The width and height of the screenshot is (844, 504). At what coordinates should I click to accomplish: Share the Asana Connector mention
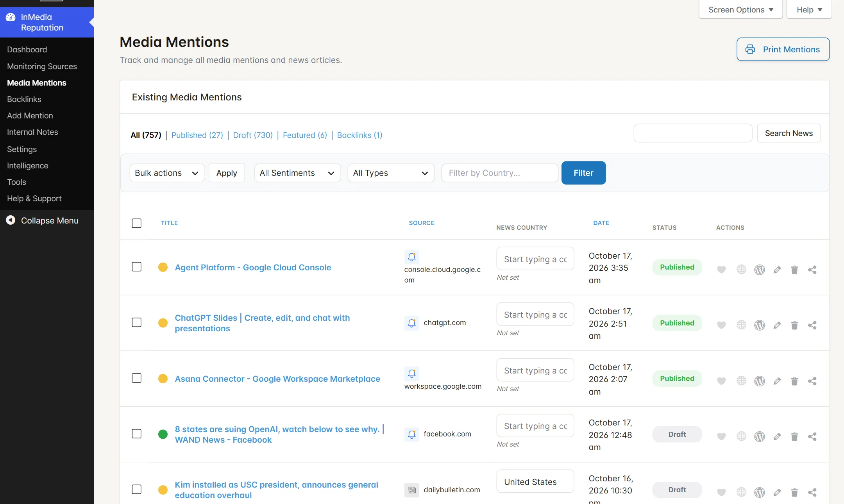[812, 381]
